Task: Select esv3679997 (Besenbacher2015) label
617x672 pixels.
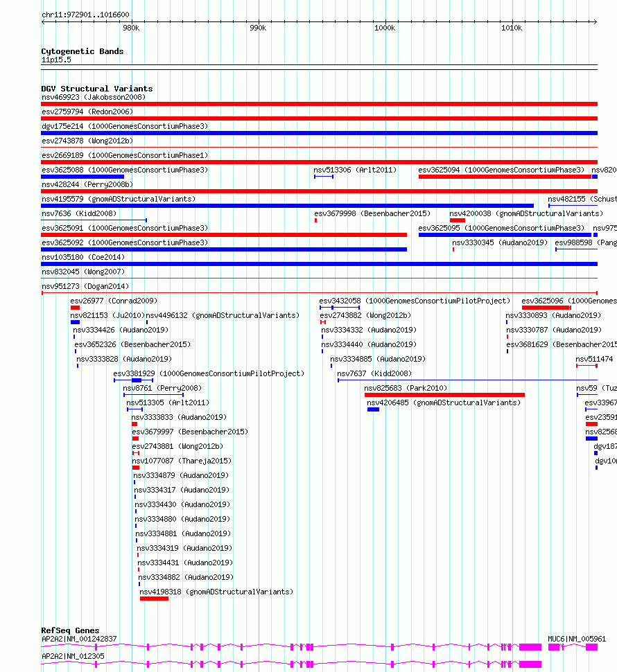Action: point(190,432)
